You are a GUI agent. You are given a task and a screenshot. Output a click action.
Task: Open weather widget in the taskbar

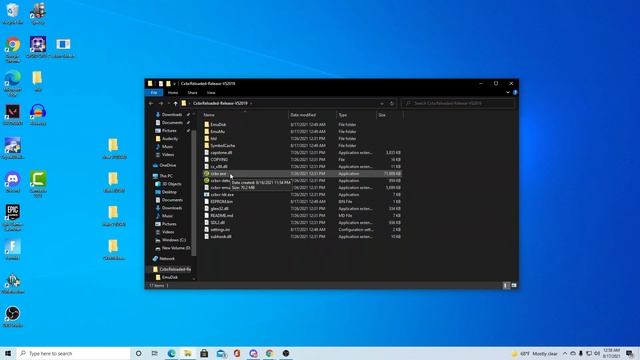[x=535, y=353]
